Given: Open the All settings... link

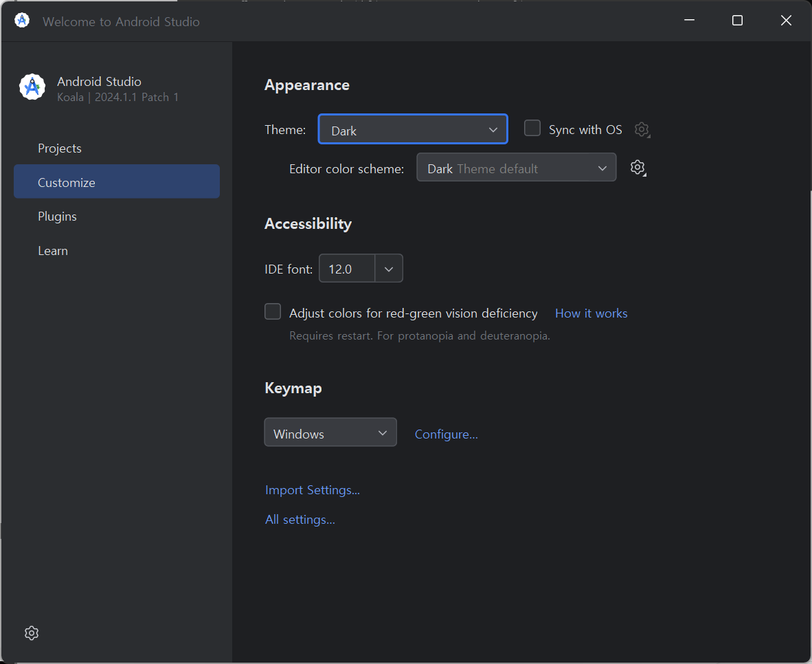Looking at the screenshot, I should coord(300,520).
